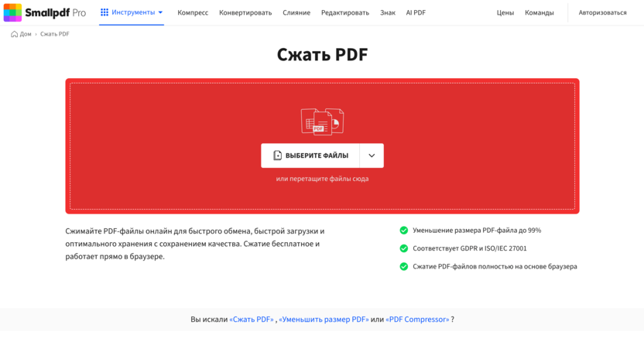644x352 pixels.
Task: Open the Компресс menu item
Action: pos(193,12)
